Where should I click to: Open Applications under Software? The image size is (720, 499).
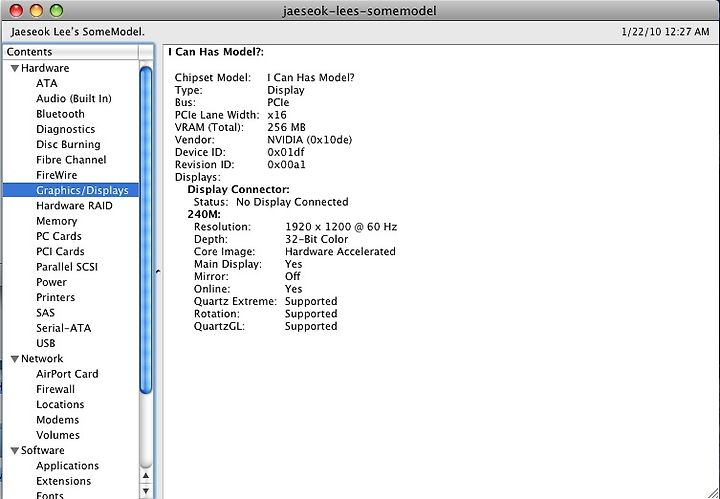coord(68,466)
